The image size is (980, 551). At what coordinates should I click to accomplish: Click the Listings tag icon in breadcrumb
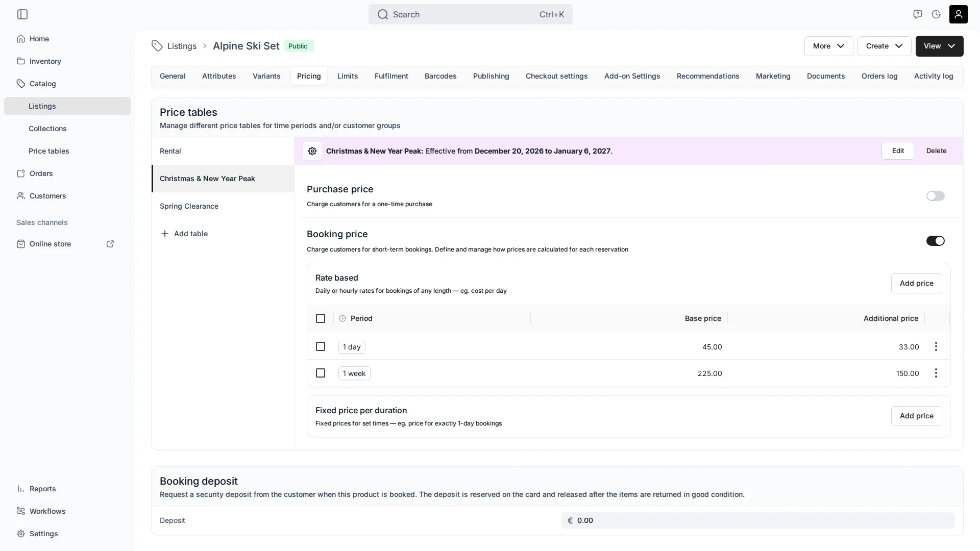pos(157,46)
